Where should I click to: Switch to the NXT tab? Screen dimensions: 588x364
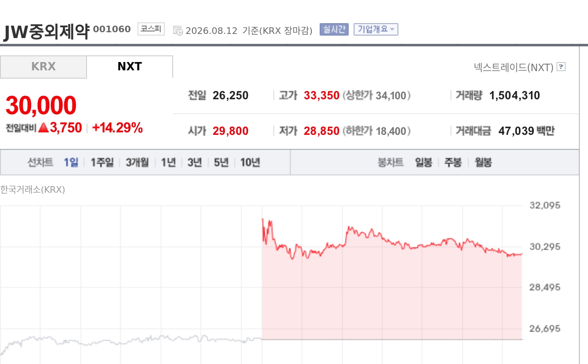coord(130,67)
